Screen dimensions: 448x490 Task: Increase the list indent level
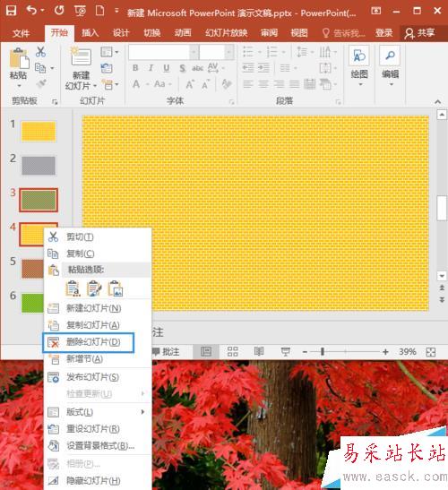(263, 68)
